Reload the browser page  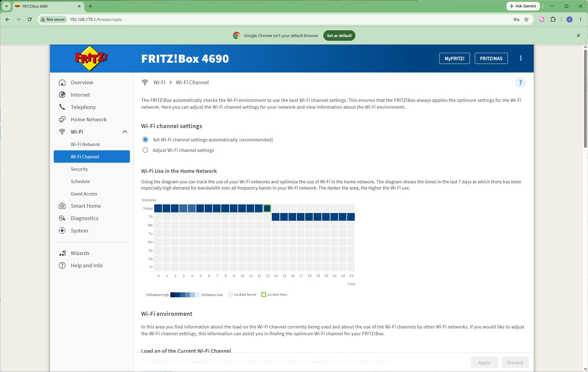point(30,19)
